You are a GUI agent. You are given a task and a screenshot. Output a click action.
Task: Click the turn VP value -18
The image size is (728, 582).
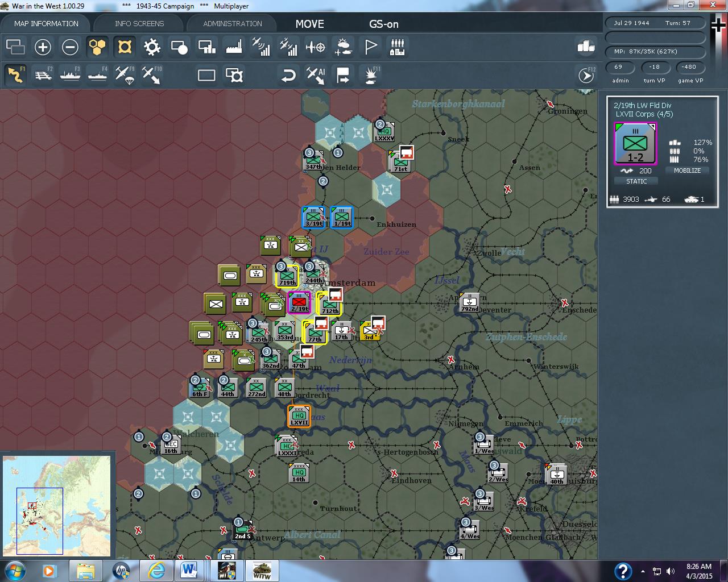(655, 66)
